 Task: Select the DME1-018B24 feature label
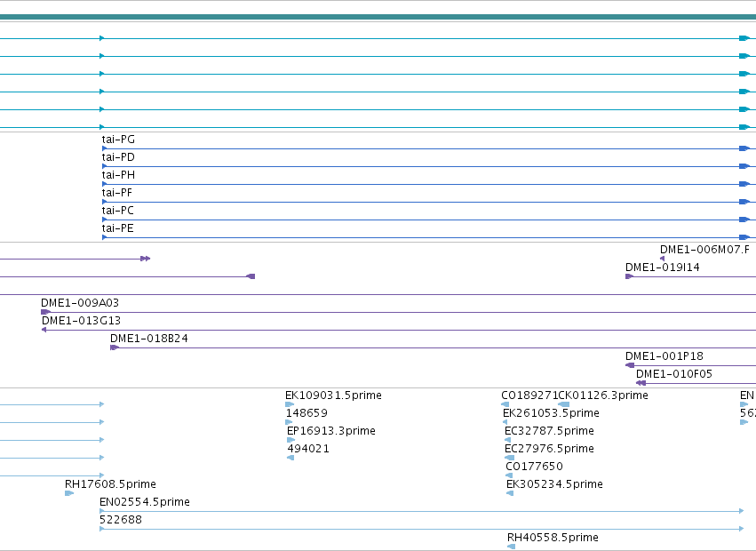pyautogui.click(x=149, y=339)
